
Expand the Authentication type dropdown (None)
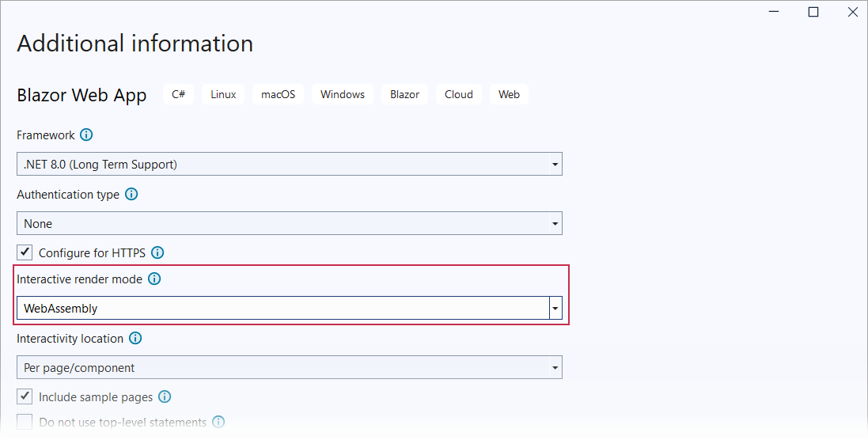(290, 224)
